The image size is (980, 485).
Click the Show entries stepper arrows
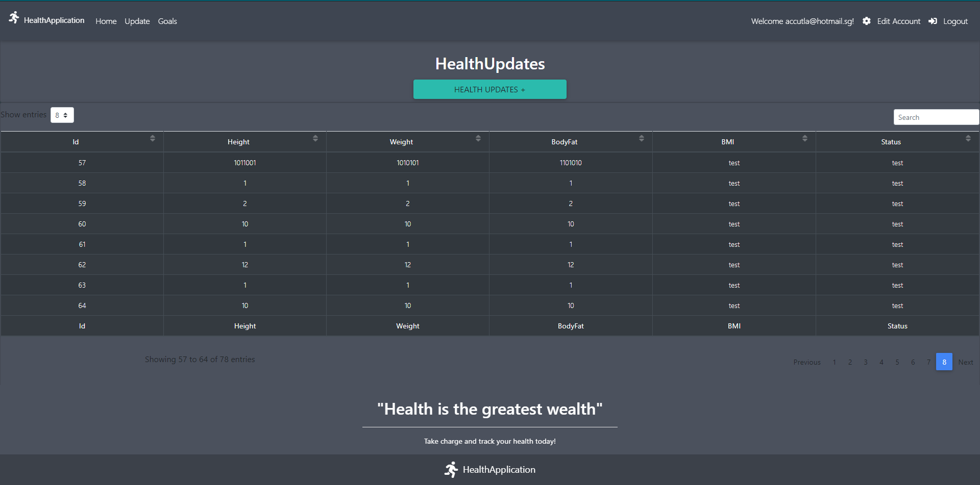pyautogui.click(x=66, y=115)
